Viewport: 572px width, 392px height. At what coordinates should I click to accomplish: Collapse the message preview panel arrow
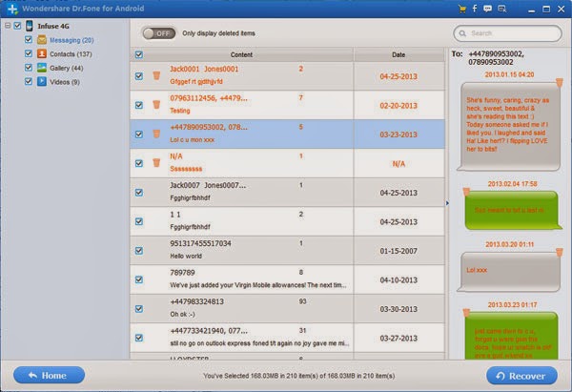click(447, 203)
